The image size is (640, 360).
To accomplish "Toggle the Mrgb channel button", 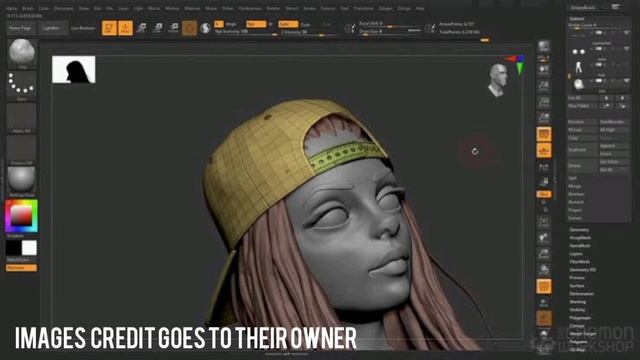I will point(231,24).
